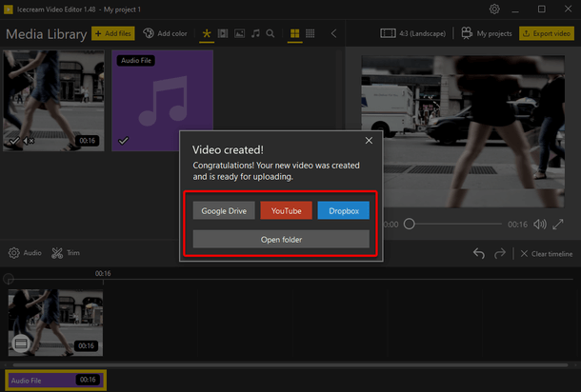The height and width of the screenshot is (392, 581).
Task: Click the preview playback slider handle
Action: coord(409,224)
